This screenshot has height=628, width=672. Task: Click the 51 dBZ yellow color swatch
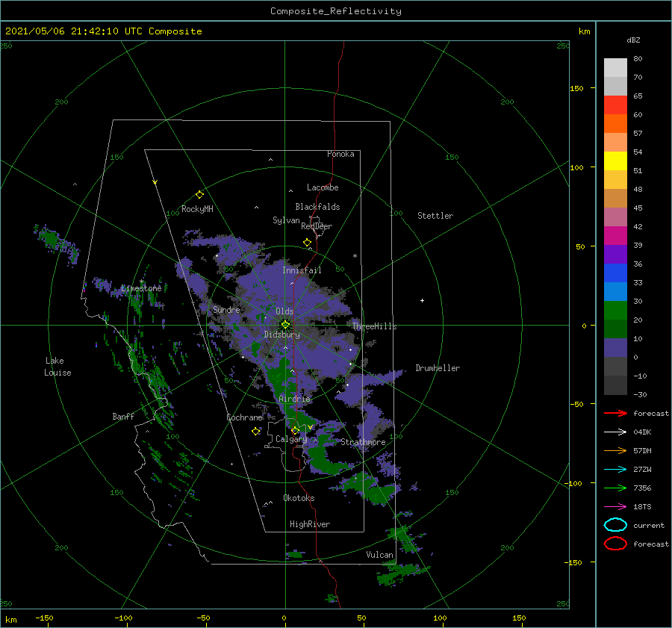pos(615,161)
